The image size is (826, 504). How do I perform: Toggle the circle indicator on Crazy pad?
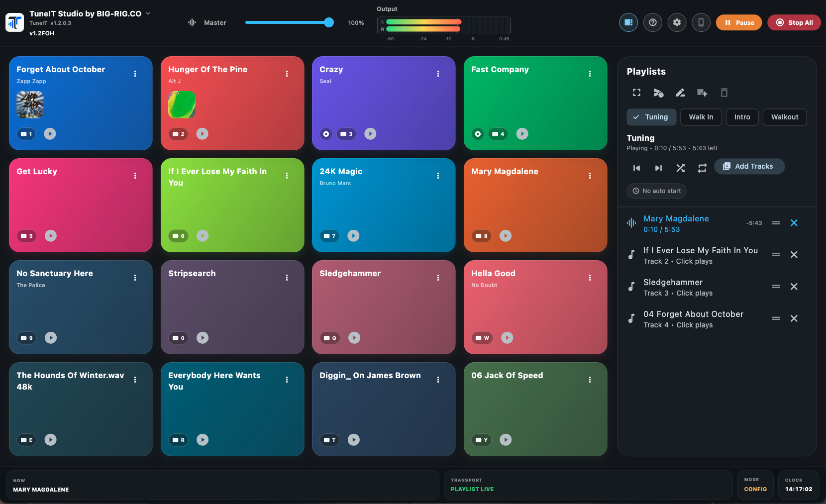[326, 134]
